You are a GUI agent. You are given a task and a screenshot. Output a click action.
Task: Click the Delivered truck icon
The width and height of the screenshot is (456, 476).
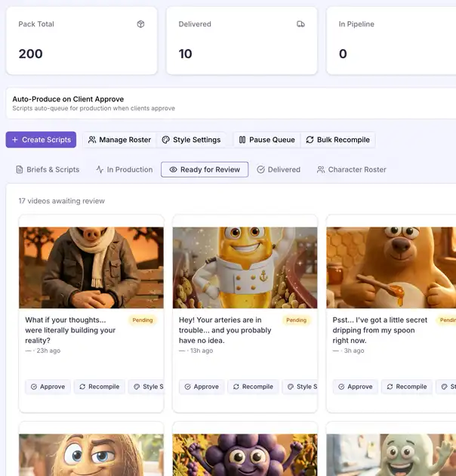click(300, 24)
